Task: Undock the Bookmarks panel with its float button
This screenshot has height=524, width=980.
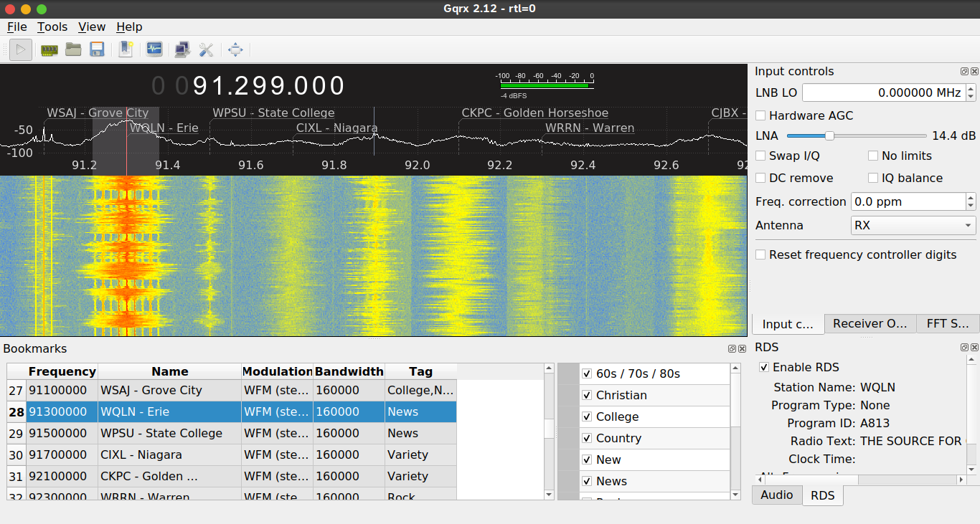Action: [x=734, y=348]
